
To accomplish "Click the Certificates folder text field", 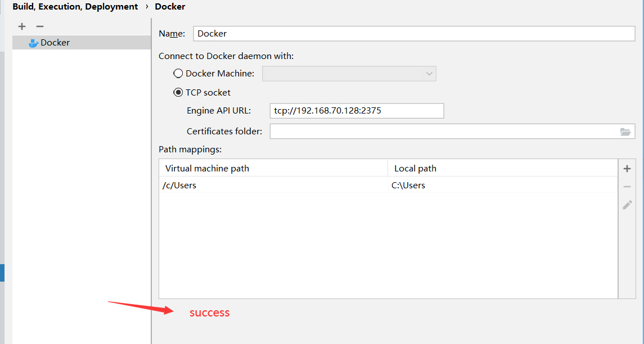I will tap(444, 132).
